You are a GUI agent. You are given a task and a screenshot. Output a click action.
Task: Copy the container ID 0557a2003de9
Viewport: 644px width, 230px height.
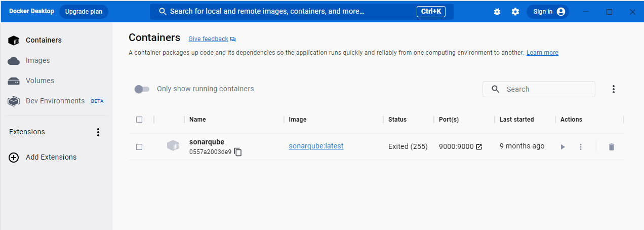point(238,152)
